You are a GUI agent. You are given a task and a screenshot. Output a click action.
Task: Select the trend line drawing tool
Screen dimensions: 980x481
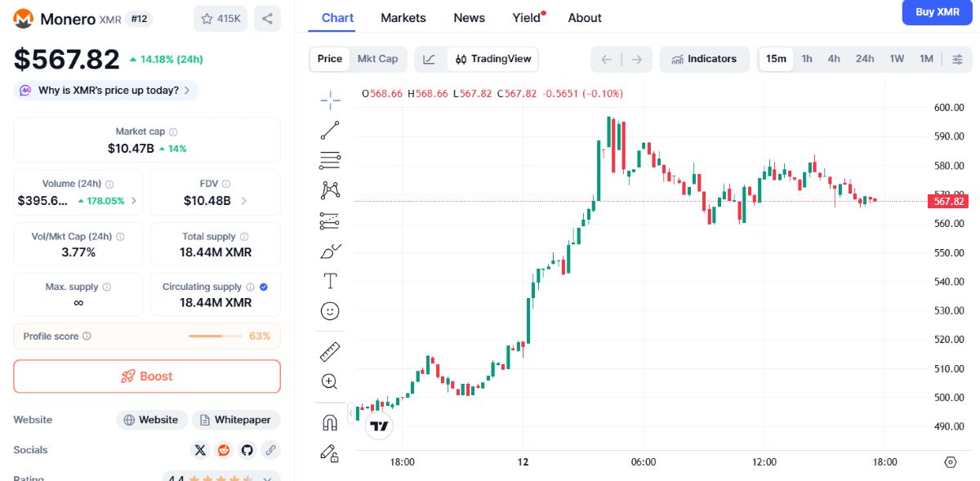click(x=330, y=130)
